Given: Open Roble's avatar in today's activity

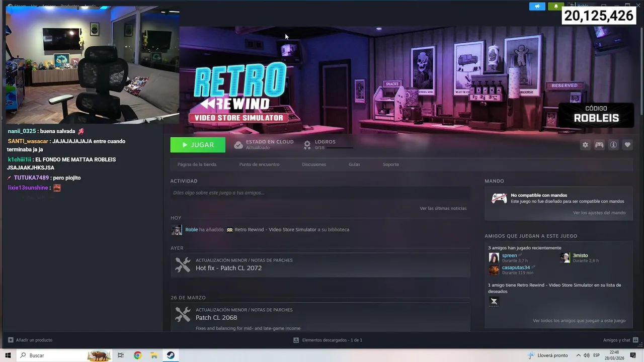Looking at the screenshot, I should [x=177, y=230].
